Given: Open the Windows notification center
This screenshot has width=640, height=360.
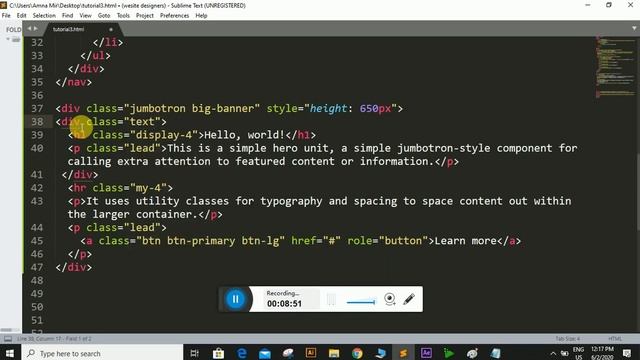Looking at the screenshot, I should click(627, 353).
